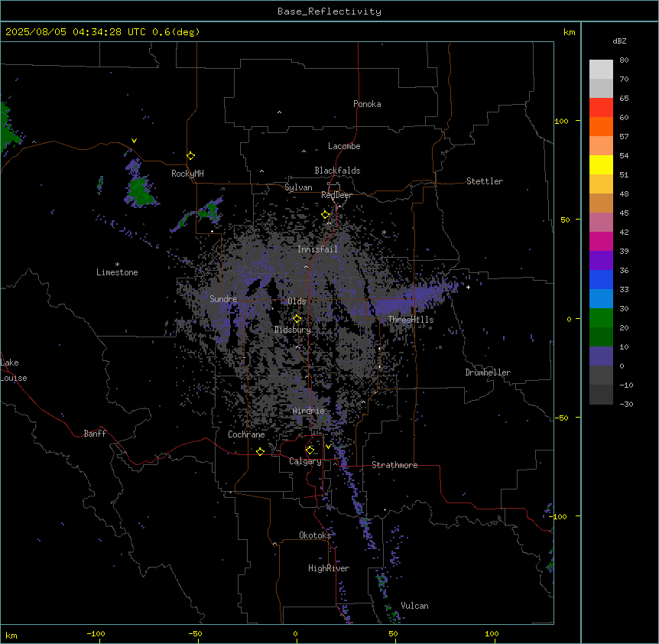
Task: Click the yellow diamond marker above Calgary label
Action: pyautogui.click(x=310, y=450)
